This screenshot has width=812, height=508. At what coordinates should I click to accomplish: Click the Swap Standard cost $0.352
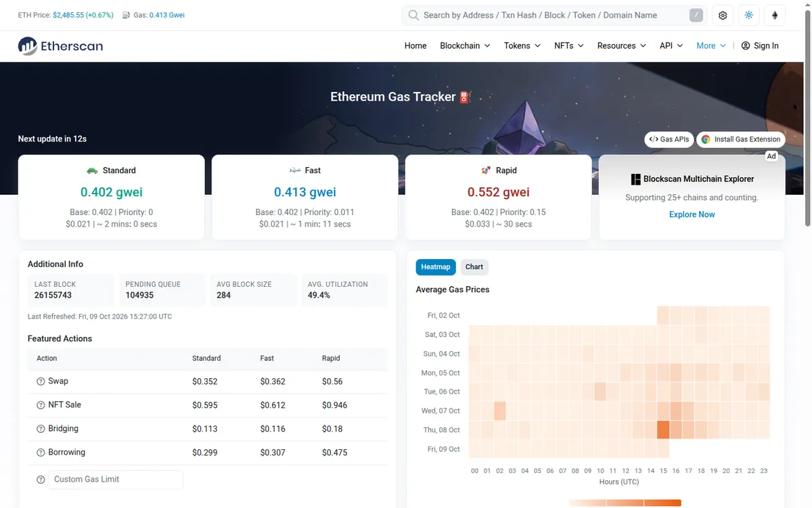(x=205, y=382)
